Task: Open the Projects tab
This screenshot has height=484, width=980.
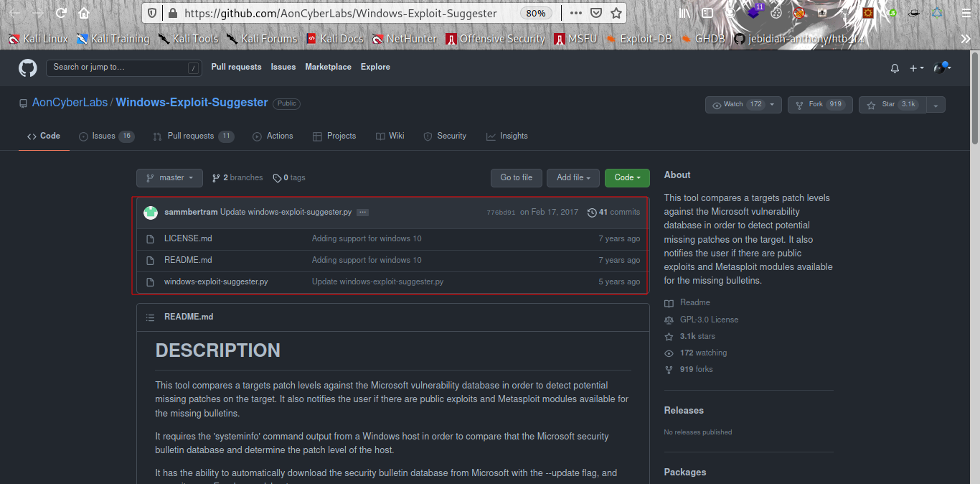Action: (334, 136)
